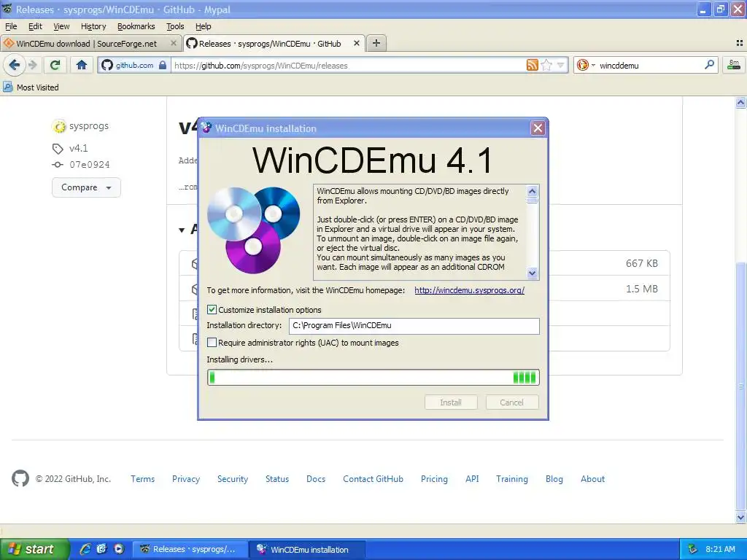Click the GitHub logo in footer

click(x=20, y=478)
